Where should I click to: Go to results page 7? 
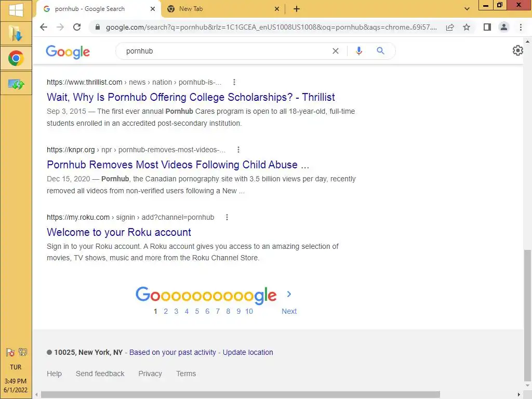[218, 311]
